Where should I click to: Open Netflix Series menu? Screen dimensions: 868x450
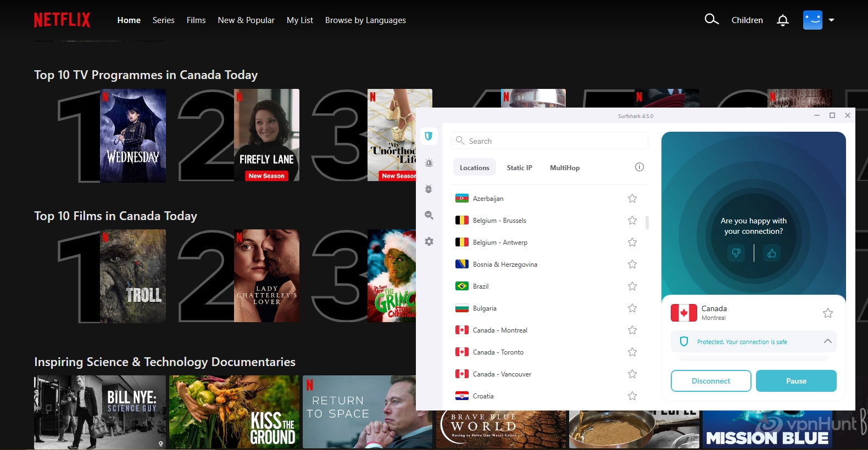click(x=164, y=20)
